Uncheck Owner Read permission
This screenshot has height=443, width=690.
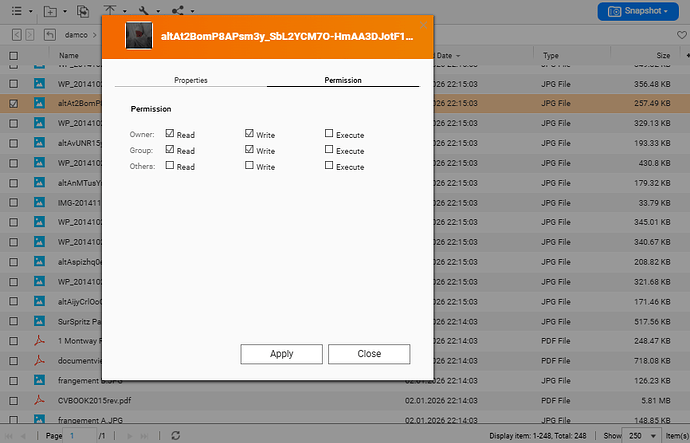170,133
